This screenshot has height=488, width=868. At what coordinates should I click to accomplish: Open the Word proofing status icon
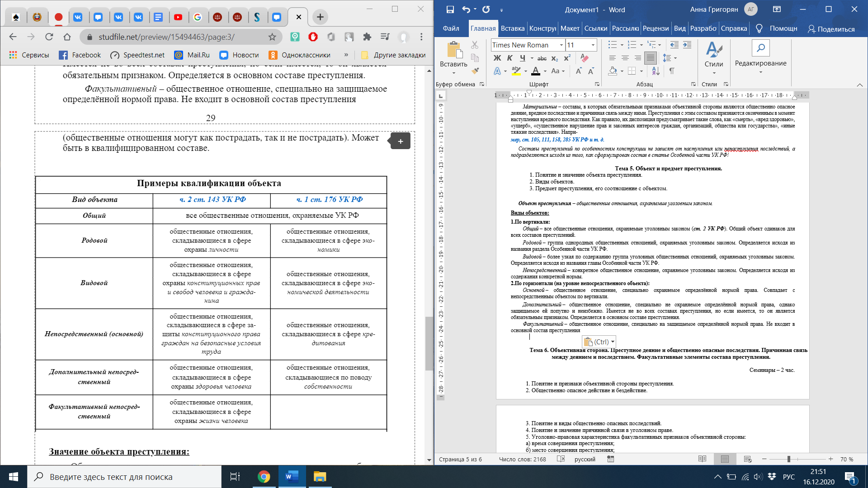[x=561, y=459]
